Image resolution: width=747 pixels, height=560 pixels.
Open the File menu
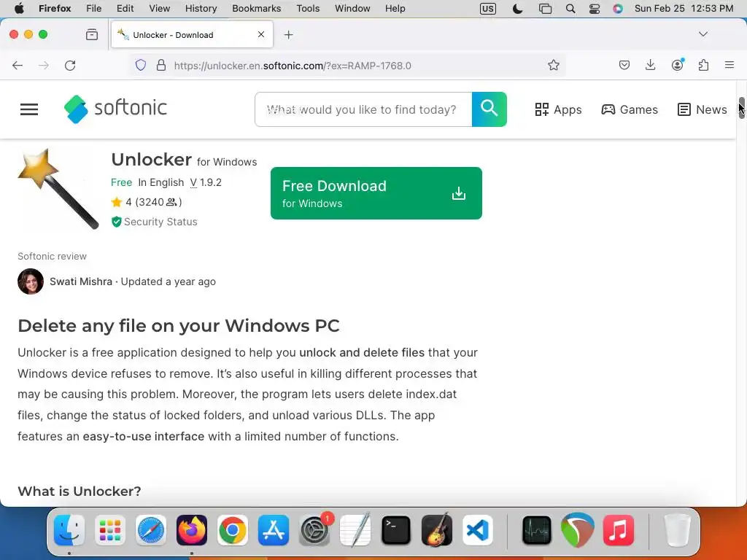click(x=94, y=9)
